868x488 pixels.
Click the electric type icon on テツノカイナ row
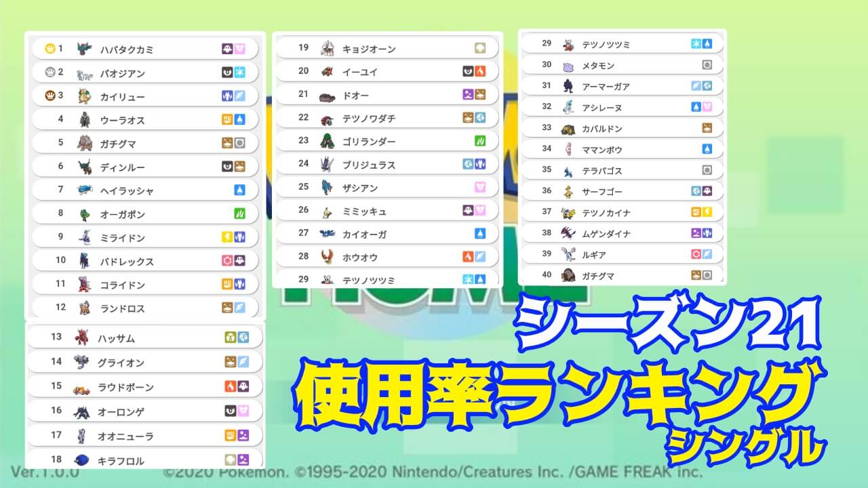[x=707, y=211]
